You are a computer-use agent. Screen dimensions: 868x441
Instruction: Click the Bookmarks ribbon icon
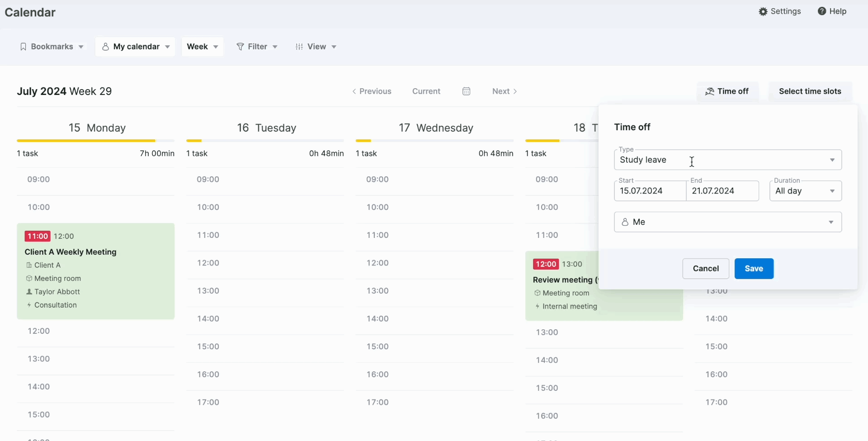point(24,47)
